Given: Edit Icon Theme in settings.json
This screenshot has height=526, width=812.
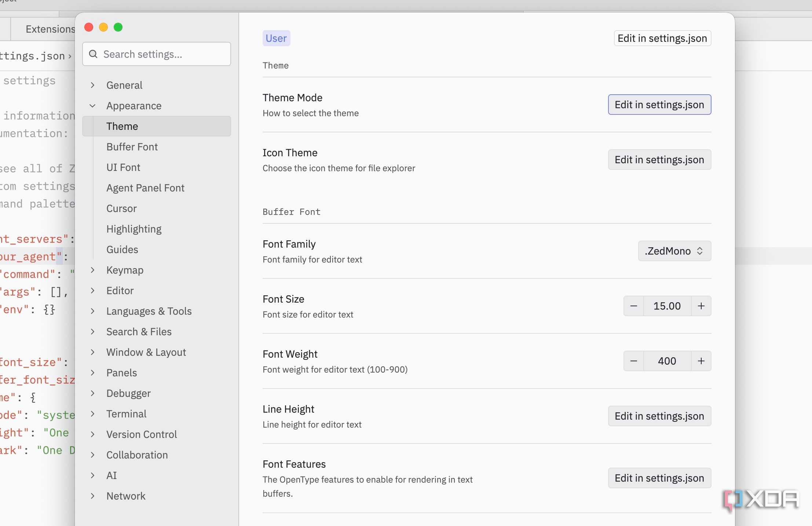Looking at the screenshot, I should click(x=659, y=160).
